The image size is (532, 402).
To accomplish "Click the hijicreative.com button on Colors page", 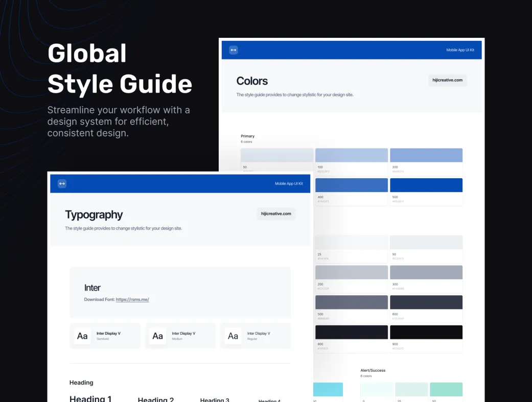I will click(x=447, y=80).
